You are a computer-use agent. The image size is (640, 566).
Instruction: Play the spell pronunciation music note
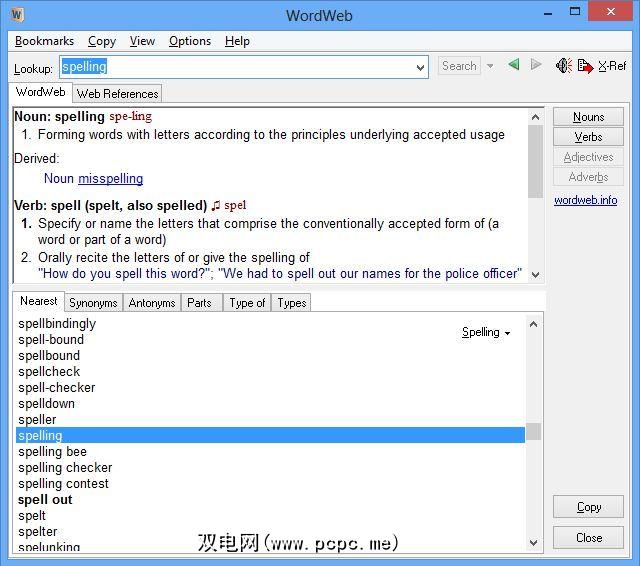[x=216, y=206]
